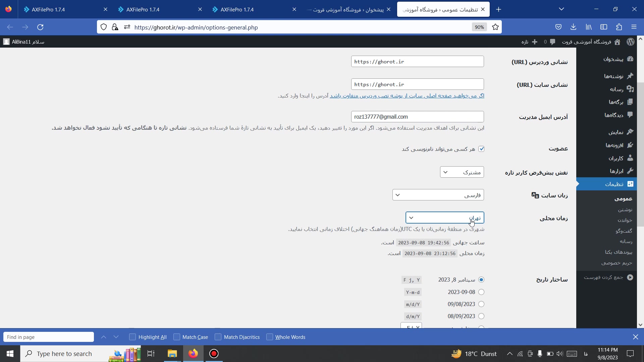
Task: Click the WordPress logo in admin bar
Action: pyautogui.click(x=631, y=42)
